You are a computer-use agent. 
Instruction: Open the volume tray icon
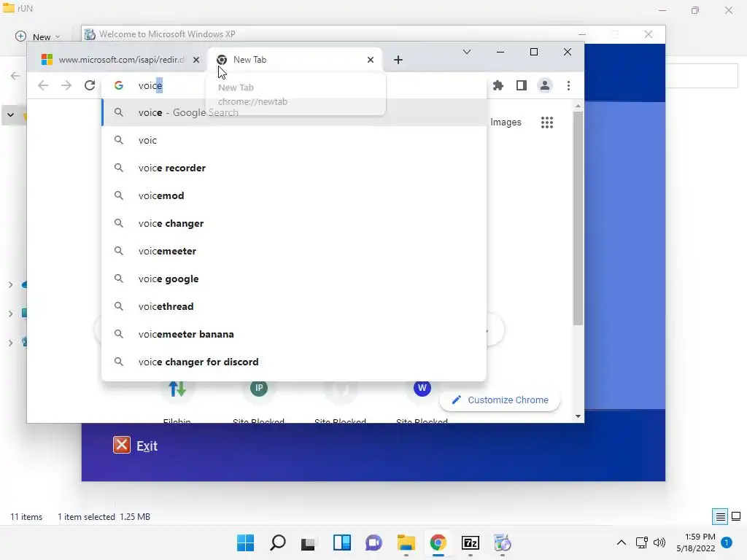point(659,542)
